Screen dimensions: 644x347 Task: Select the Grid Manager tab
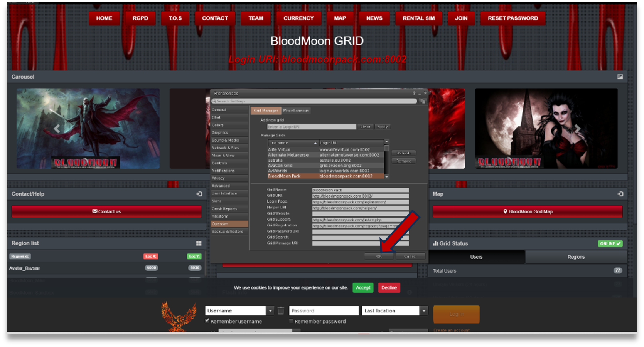266,111
